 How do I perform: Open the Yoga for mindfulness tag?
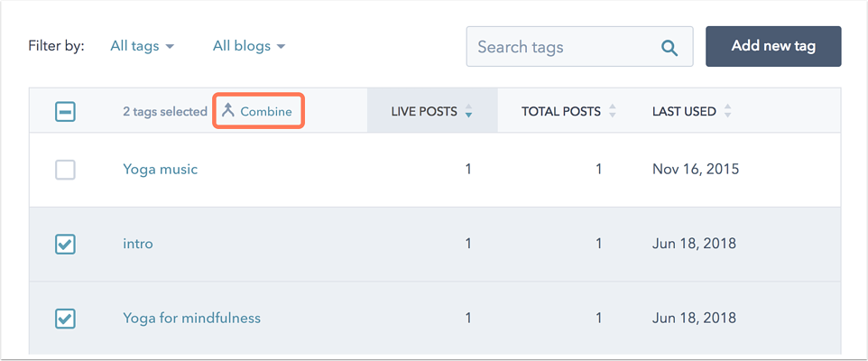pos(191,318)
